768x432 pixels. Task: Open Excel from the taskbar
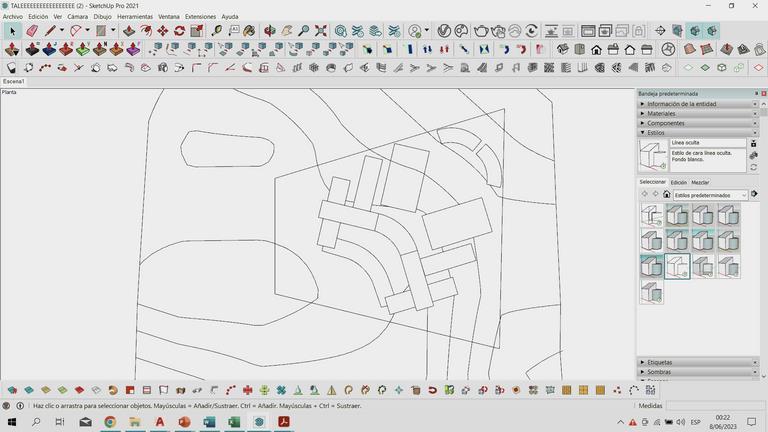pos(234,422)
